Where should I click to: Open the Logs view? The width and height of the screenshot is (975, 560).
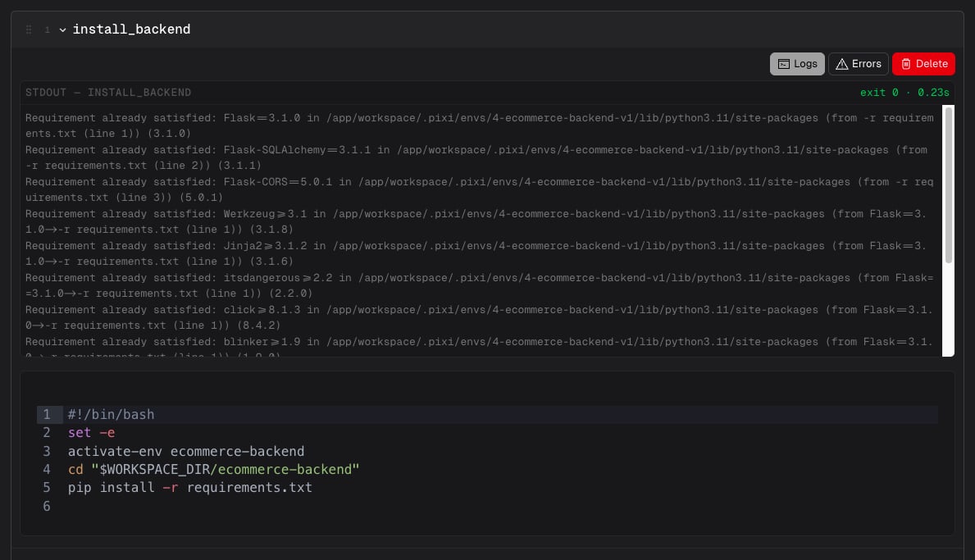click(797, 64)
